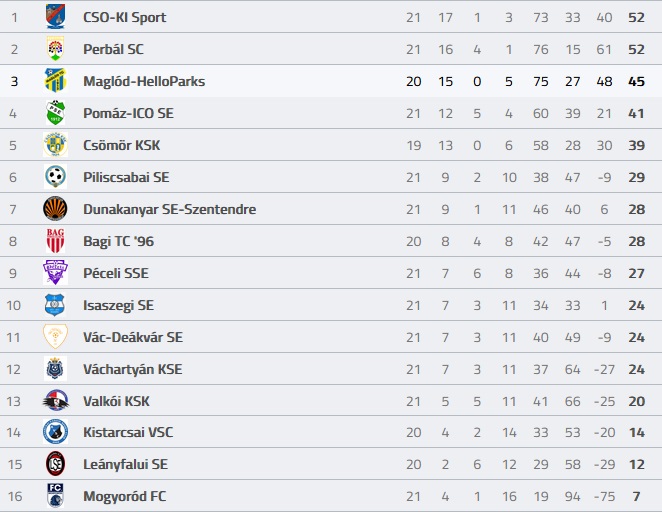
Task: Click the Dunakanyar SE-Szentendre team name
Action: 169,209
